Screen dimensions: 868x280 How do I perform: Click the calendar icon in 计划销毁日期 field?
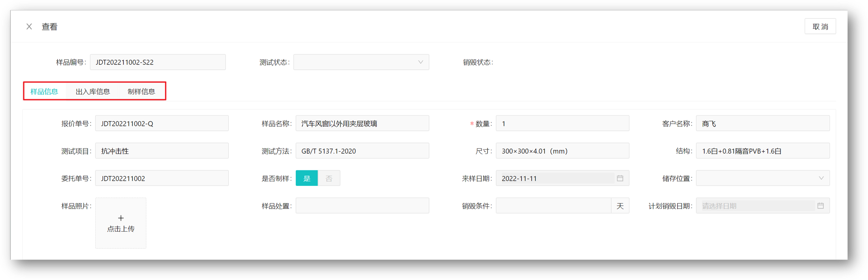coord(820,206)
